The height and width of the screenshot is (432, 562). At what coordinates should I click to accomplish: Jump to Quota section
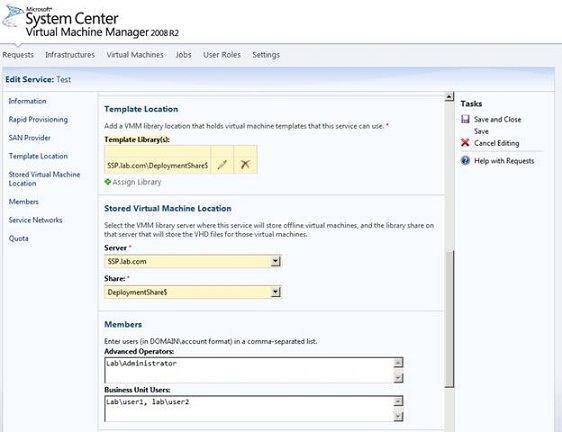tap(19, 238)
